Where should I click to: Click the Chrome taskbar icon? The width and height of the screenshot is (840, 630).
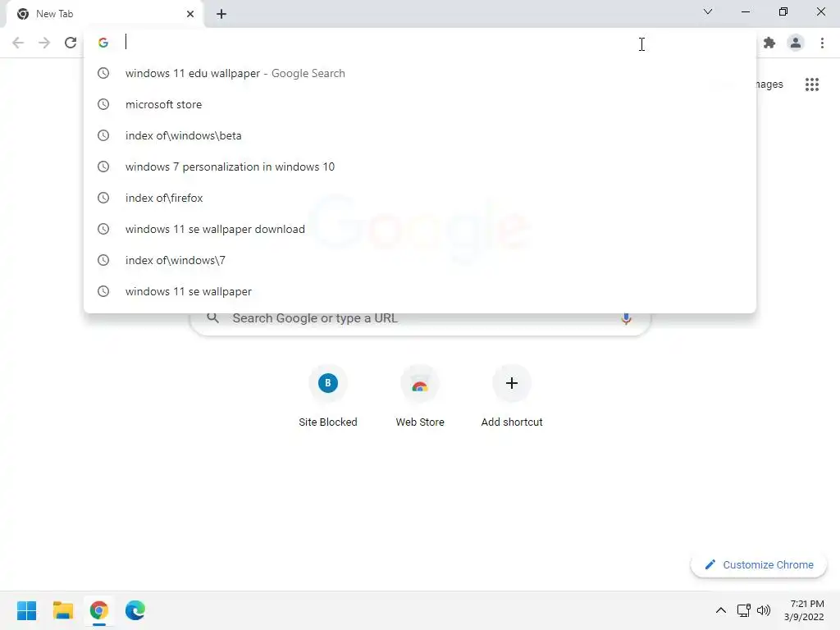tap(99, 610)
